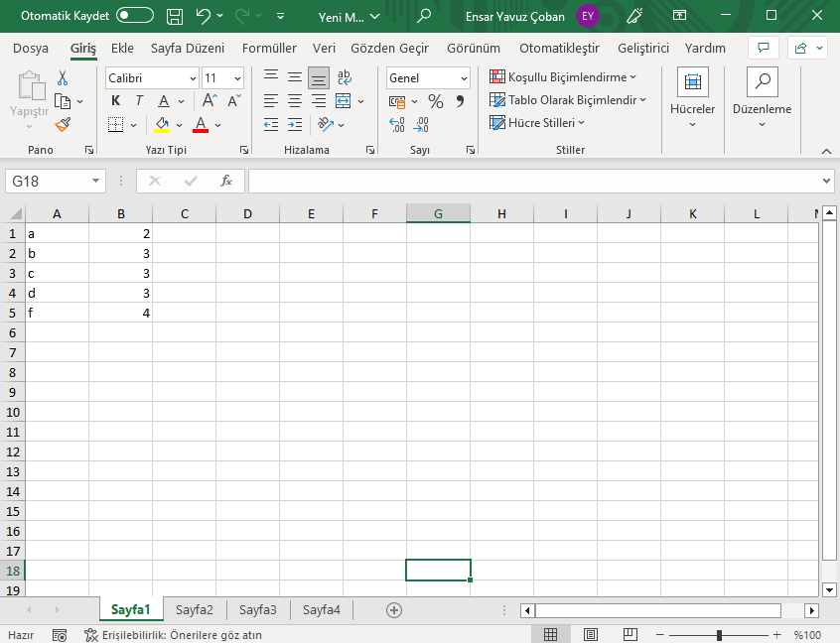Expand Koşullu Biçimlendirme menu

(x=563, y=77)
